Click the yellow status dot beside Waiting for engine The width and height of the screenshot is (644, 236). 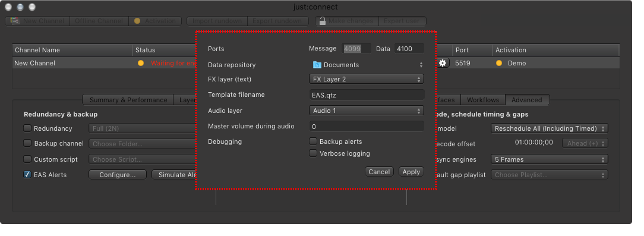tap(141, 64)
